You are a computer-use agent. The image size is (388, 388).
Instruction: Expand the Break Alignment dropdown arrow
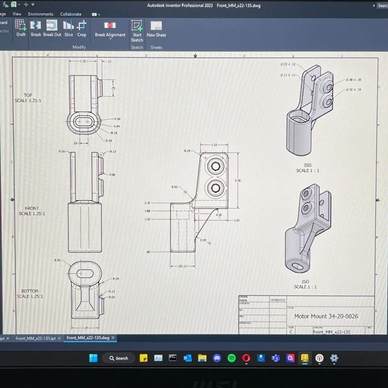pyautogui.click(x=110, y=39)
